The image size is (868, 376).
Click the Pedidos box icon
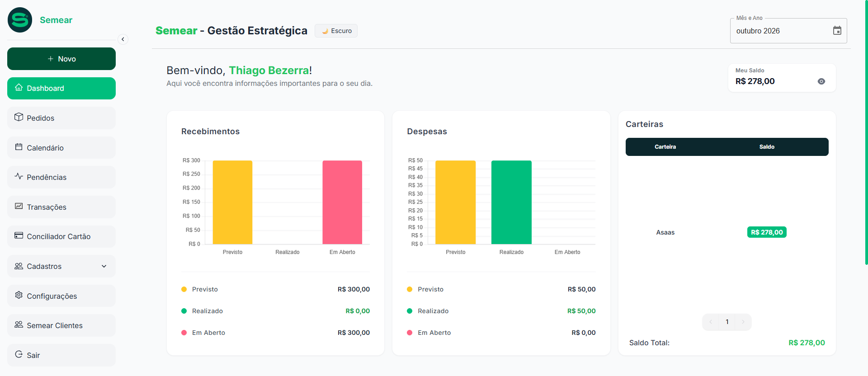click(19, 117)
